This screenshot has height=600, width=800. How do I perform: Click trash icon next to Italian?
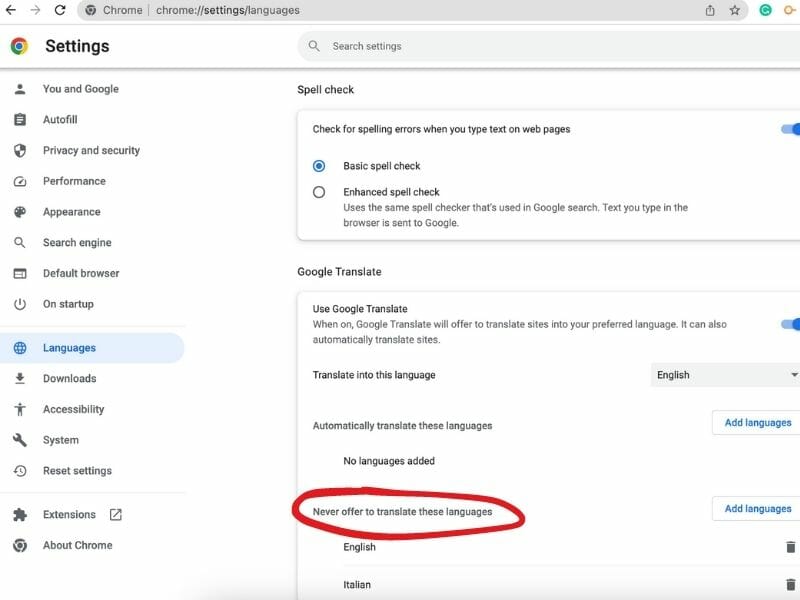[791, 585]
